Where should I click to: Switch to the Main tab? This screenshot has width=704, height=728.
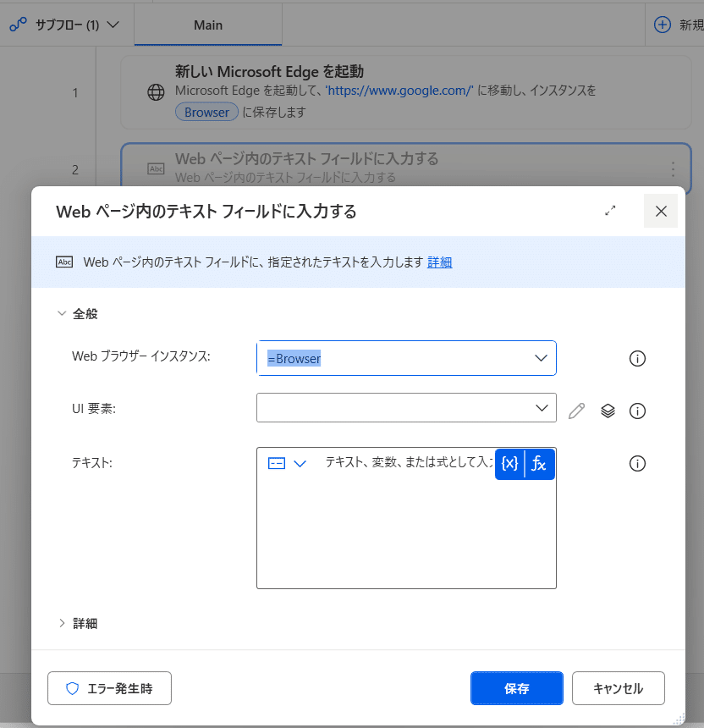pos(207,25)
